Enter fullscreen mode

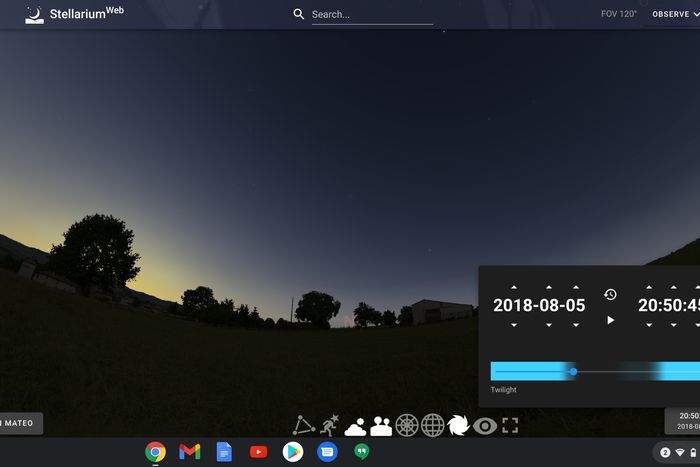510,426
